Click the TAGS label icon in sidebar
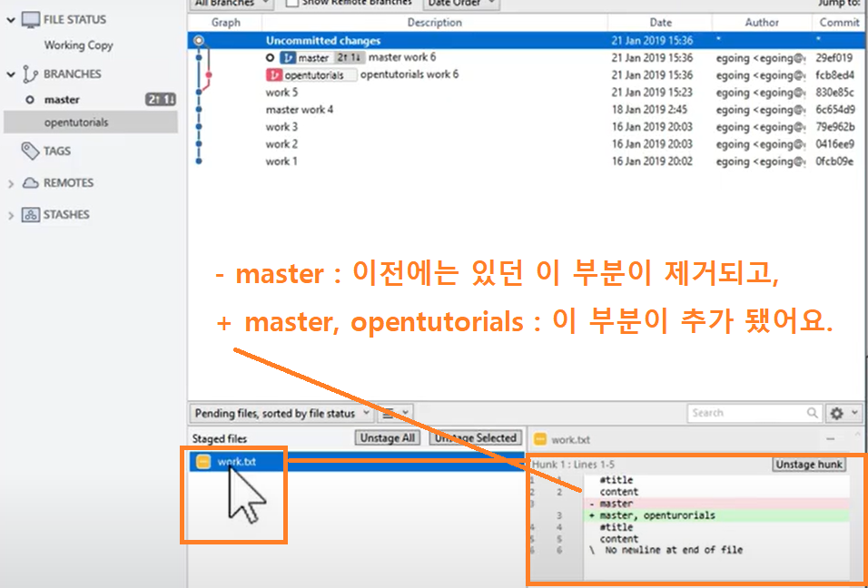This screenshot has width=868, height=588. click(30, 151)
